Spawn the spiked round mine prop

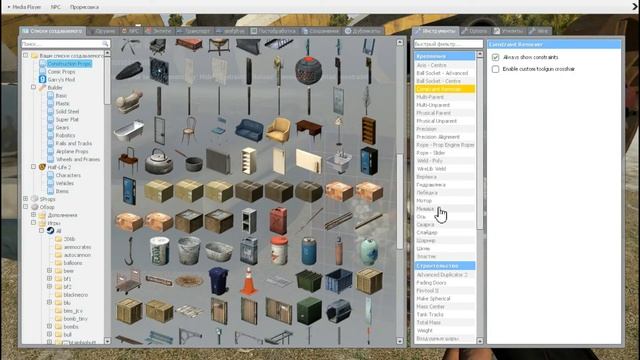309,71
